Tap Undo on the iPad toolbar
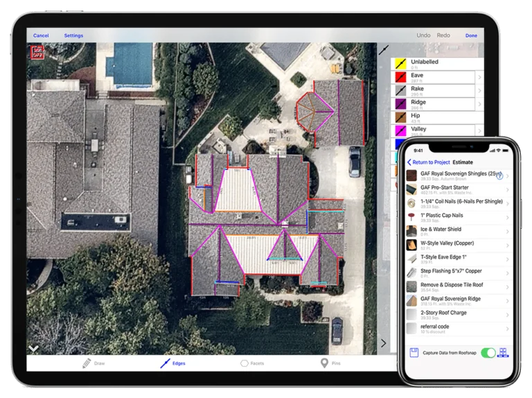 [423, 35]
